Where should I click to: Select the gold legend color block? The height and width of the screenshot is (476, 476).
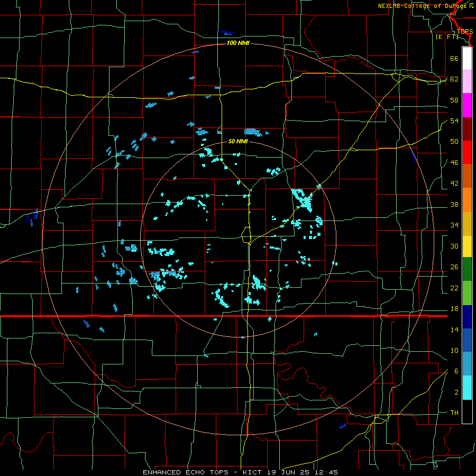tap(467, 223)
